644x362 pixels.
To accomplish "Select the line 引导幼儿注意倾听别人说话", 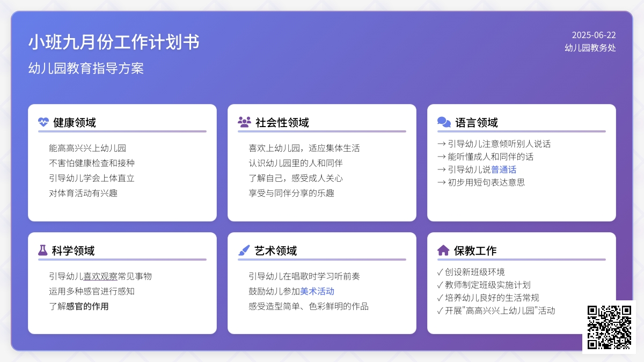I will pos(494,144).
